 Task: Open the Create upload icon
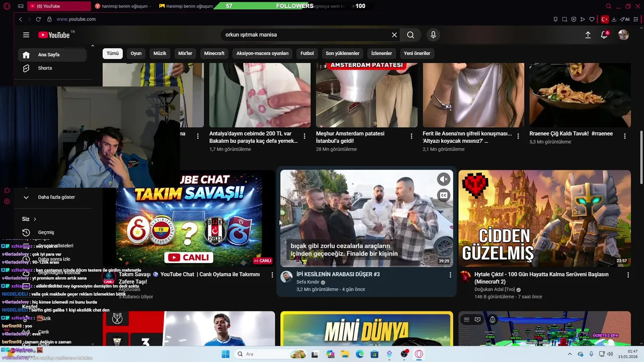click(588, 35)
